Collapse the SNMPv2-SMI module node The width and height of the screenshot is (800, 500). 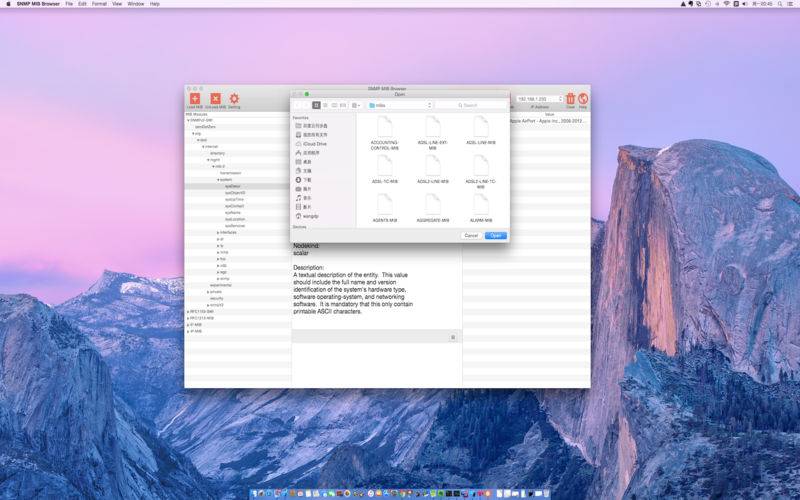[188, 120]
